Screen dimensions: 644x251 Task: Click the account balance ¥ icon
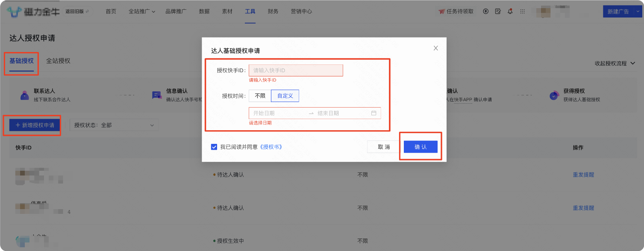tap(485, 12)
